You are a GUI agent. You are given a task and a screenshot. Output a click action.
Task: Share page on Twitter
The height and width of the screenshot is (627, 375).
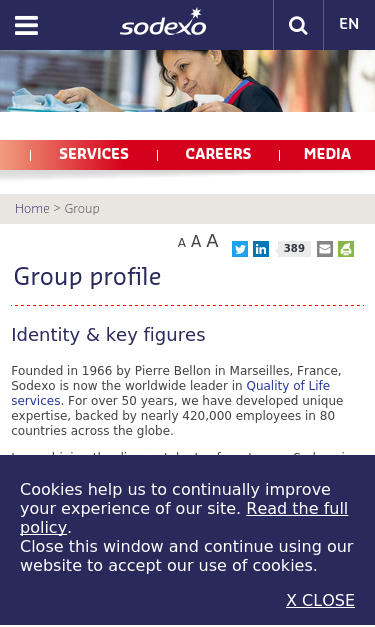[240, 249]
